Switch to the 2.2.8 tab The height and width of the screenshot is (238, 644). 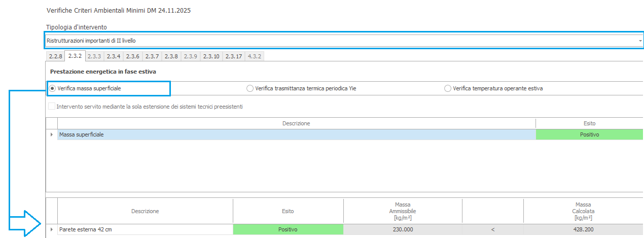pos(55,56)
